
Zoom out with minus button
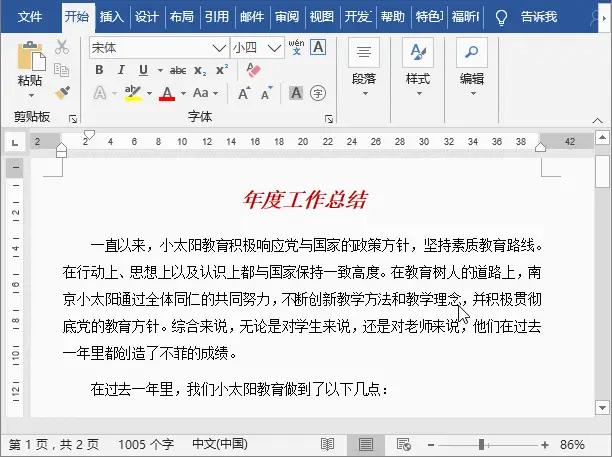[431, 445]
